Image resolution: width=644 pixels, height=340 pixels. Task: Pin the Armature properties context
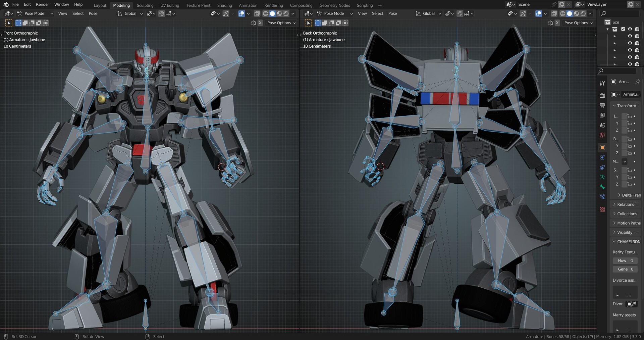(x=637, y=82)
